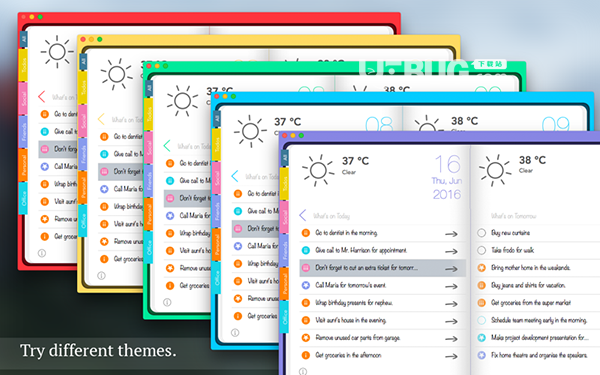Click info icon at bottom of blue window
The width and height of the screenshot is (600, 375).
coord(235,333)
